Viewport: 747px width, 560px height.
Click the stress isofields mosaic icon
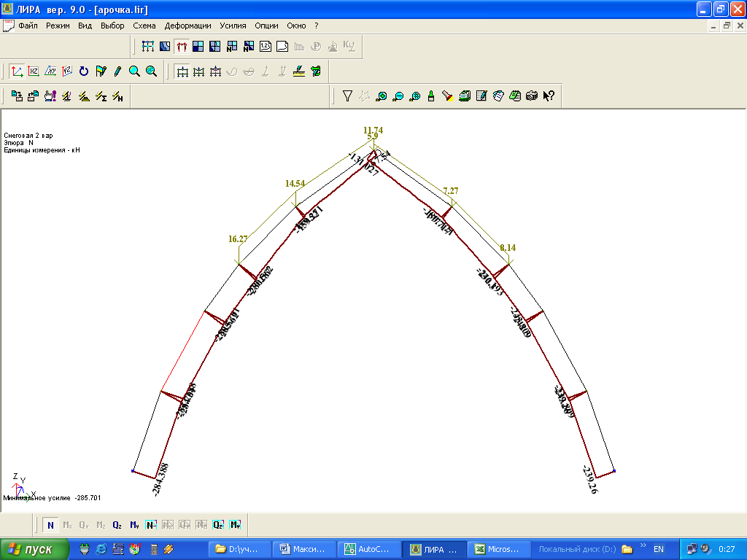(x=215, y=46)
